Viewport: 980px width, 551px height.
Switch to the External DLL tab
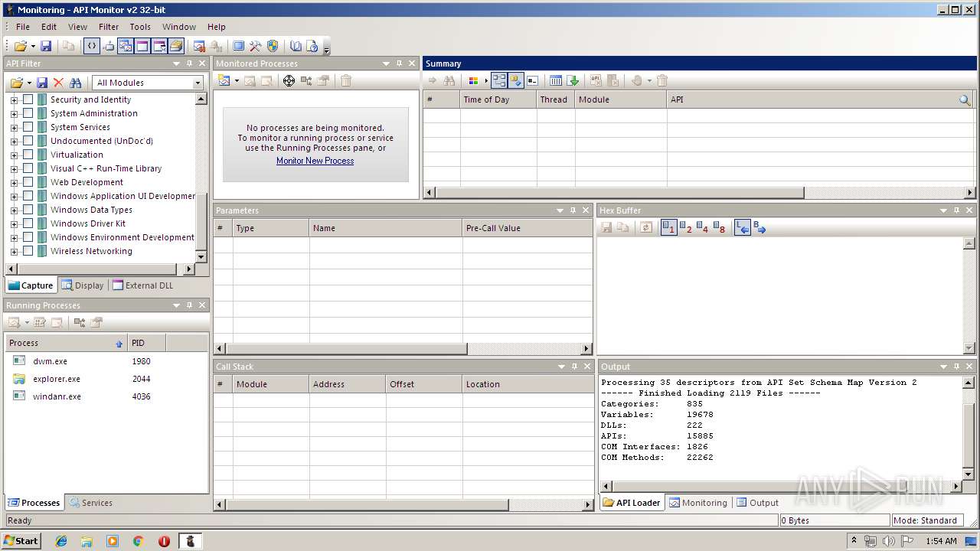point(143,285)
